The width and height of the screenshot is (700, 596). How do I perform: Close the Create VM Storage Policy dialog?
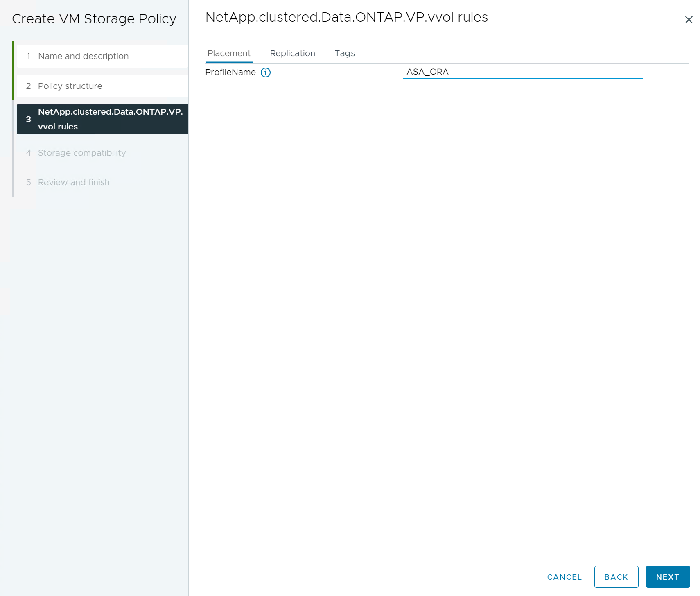click(689, 20)
